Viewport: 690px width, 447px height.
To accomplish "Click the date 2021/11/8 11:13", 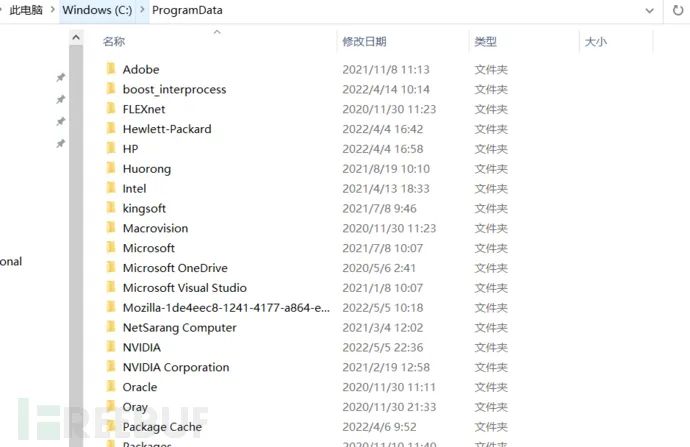I will pos(386,70).
